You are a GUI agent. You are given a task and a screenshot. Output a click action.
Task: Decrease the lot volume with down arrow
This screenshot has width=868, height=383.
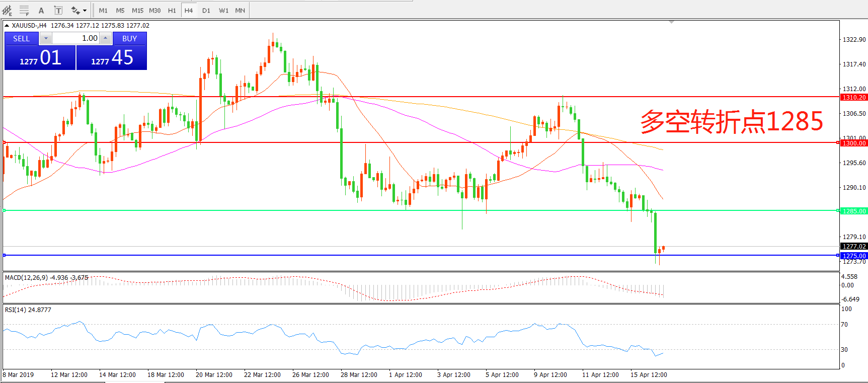(46, 38)
